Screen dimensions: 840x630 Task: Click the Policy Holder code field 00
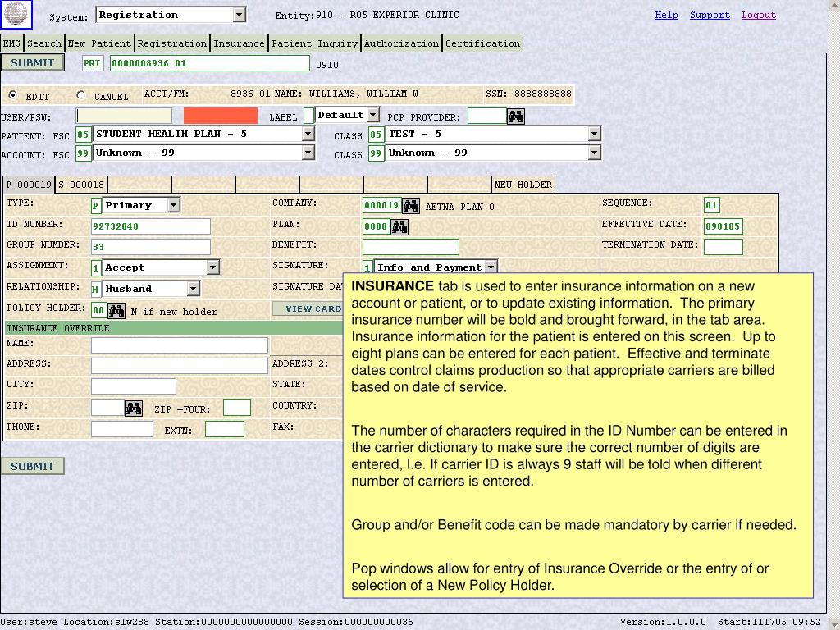(x=98, y=309)
